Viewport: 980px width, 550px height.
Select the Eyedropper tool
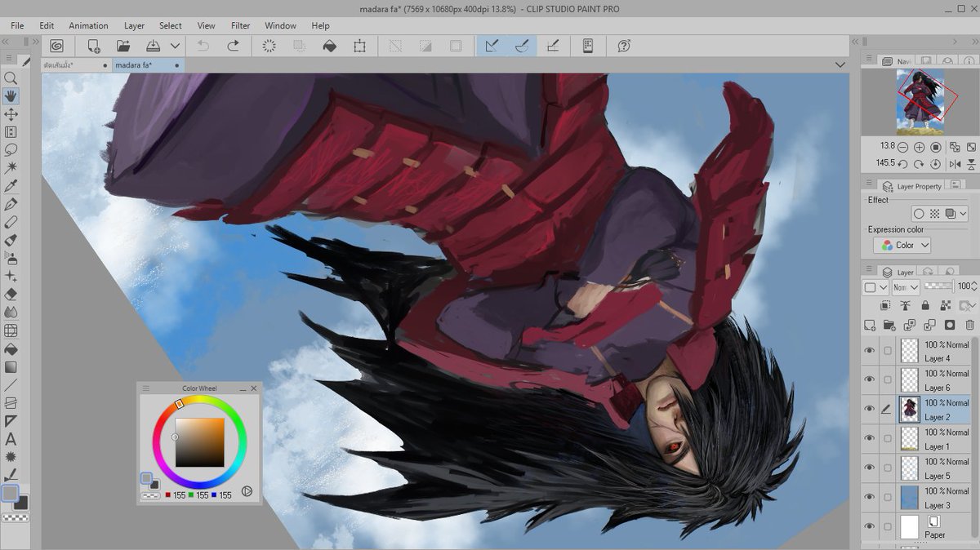(11, 186)
